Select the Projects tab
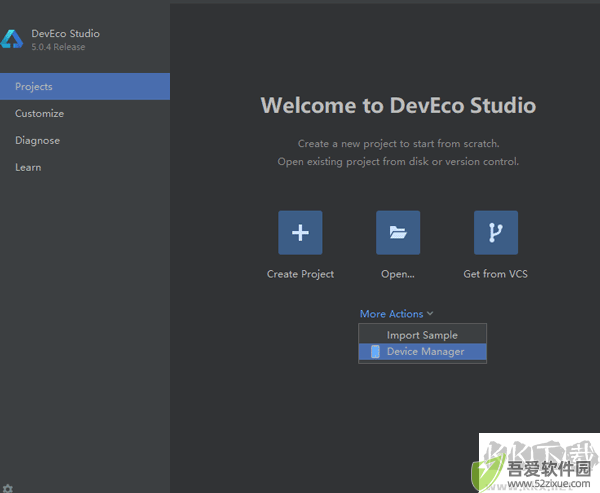The image size is (600, 493). point(85,87)
